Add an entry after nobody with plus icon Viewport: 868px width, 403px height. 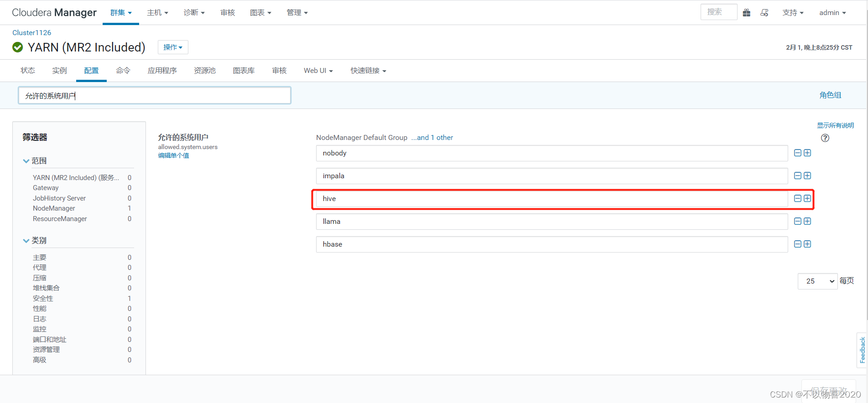click(807, 153)
